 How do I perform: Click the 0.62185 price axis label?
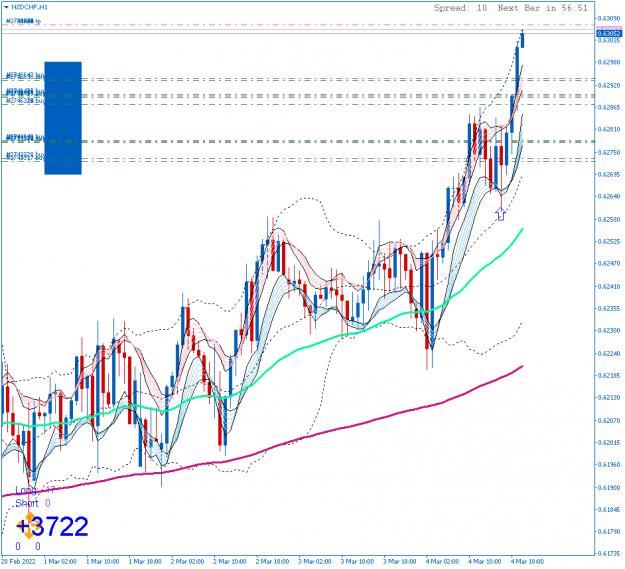[609, 376]
